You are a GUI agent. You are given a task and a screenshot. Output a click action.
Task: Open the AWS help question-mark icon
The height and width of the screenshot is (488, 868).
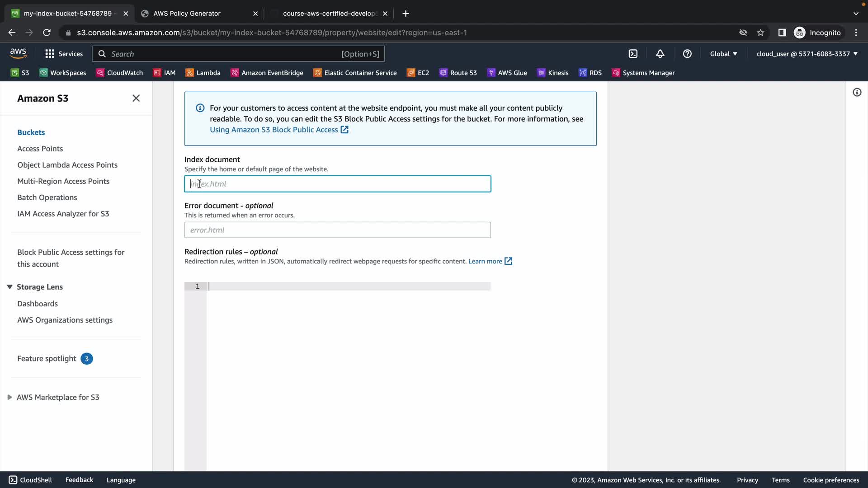pyautogui.click(x=687, y=54)
